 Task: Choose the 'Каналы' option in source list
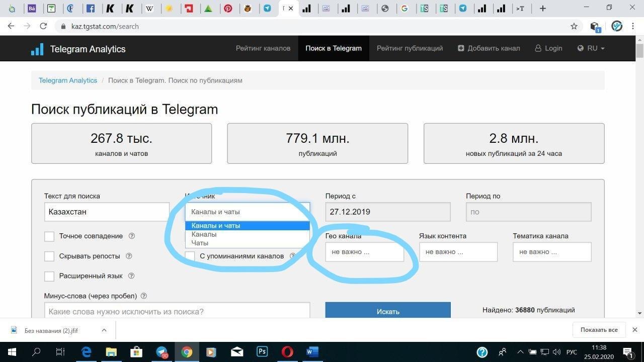[248, 234]
